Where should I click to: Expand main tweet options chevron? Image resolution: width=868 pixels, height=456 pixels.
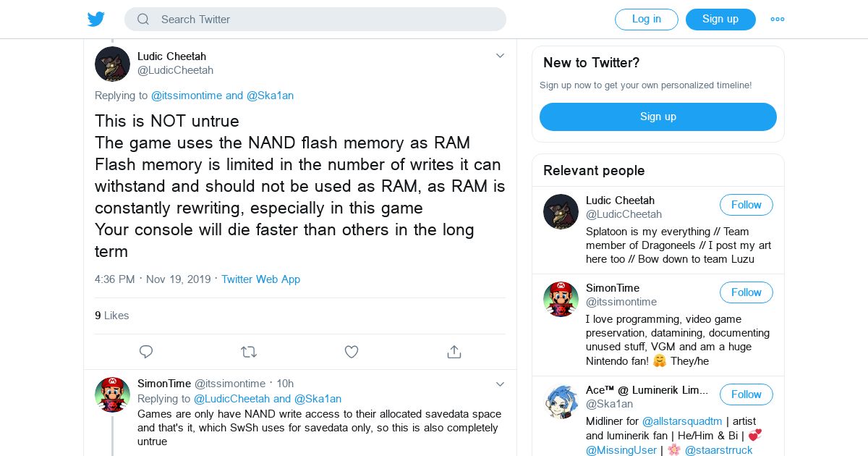click(500, 56)
